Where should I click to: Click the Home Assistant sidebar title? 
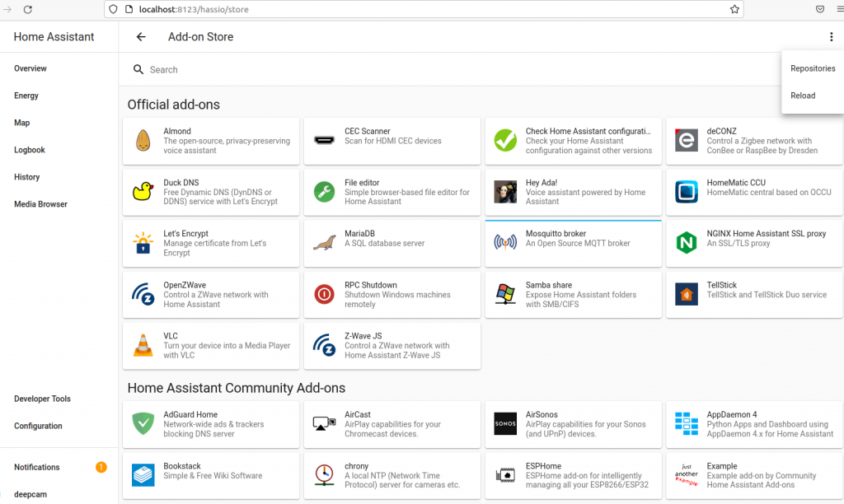(x=54, y=36)
